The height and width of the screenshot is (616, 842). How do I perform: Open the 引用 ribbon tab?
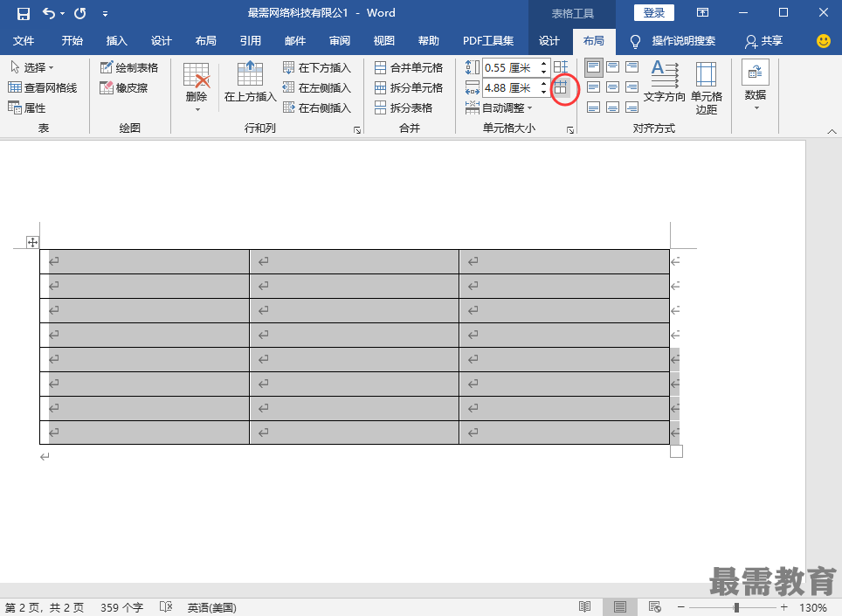(x=250, y=41)
